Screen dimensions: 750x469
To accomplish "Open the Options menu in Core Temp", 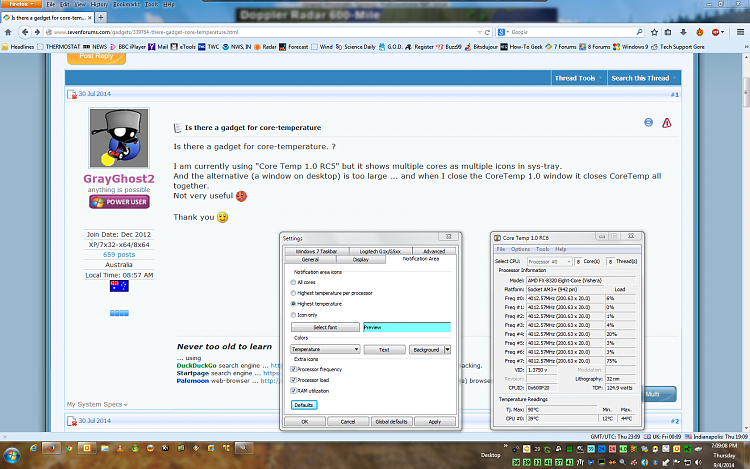I will [x=520, y=249].
